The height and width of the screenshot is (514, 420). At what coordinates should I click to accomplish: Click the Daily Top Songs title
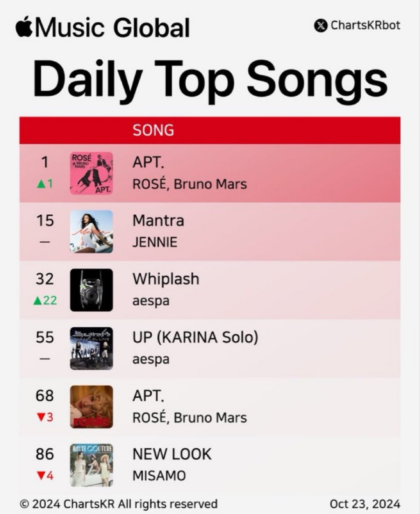[210, 80]
